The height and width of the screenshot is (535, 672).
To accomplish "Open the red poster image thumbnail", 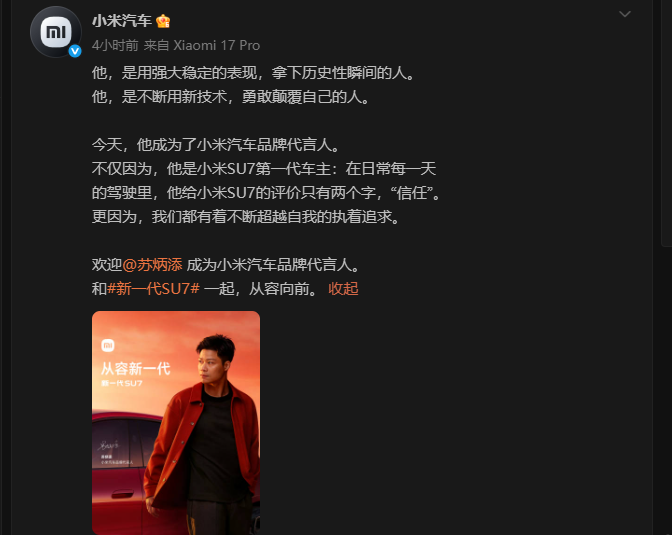I will 176,423.
